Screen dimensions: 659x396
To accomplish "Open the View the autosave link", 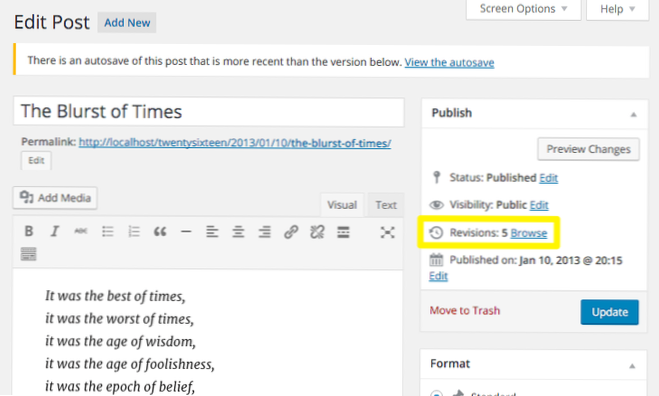I will (449, 63).
